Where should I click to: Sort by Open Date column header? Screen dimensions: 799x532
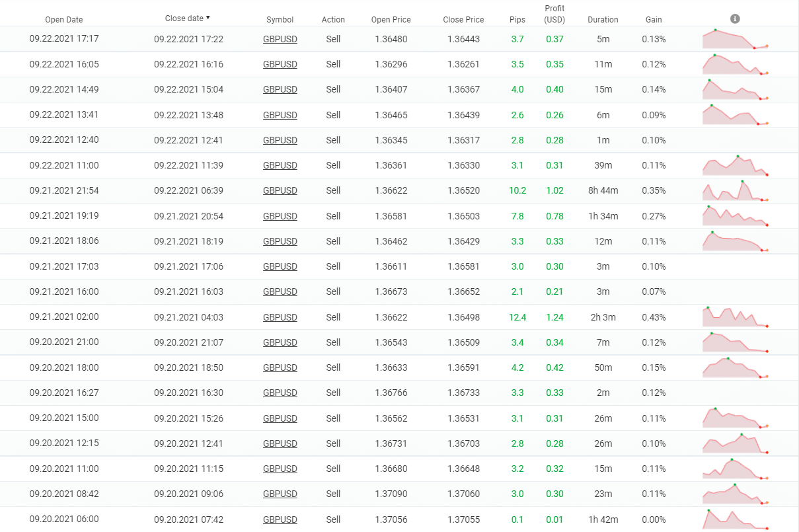64,20
